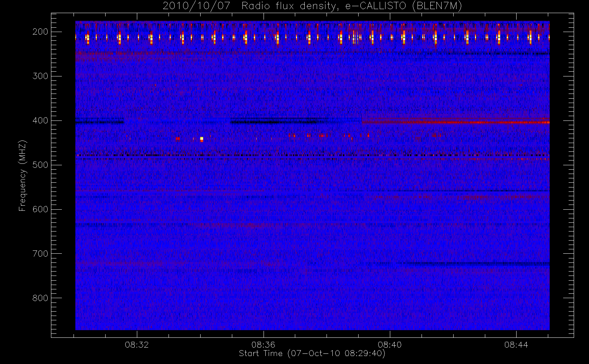The height and width of the screenshot is (364, 589).
Task: Click the 08:36 time tick label
Action: pos(263,345)
